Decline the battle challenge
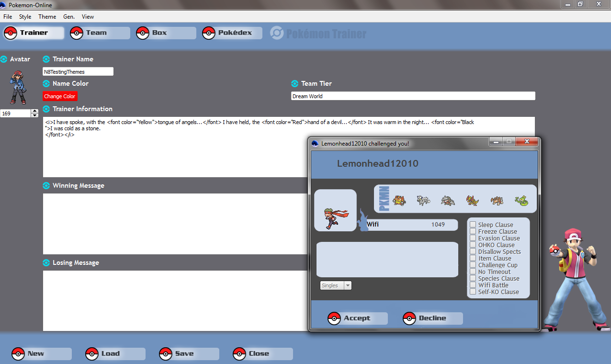Image resolution: width=611 pixels, height=364 pixels. click(x=432, y=318)
